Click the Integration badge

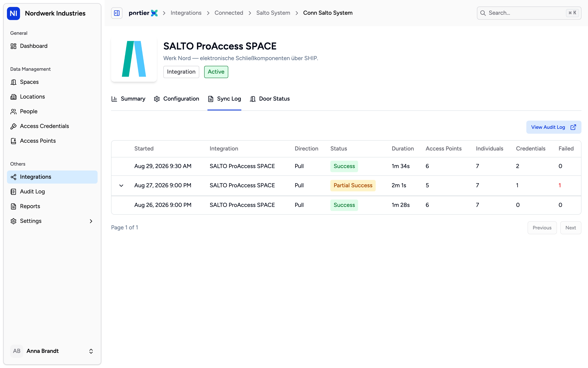pos(181,72)
